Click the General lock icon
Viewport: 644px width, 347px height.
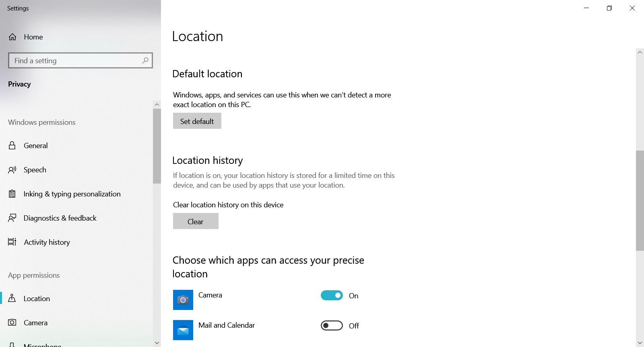point(12,145)
